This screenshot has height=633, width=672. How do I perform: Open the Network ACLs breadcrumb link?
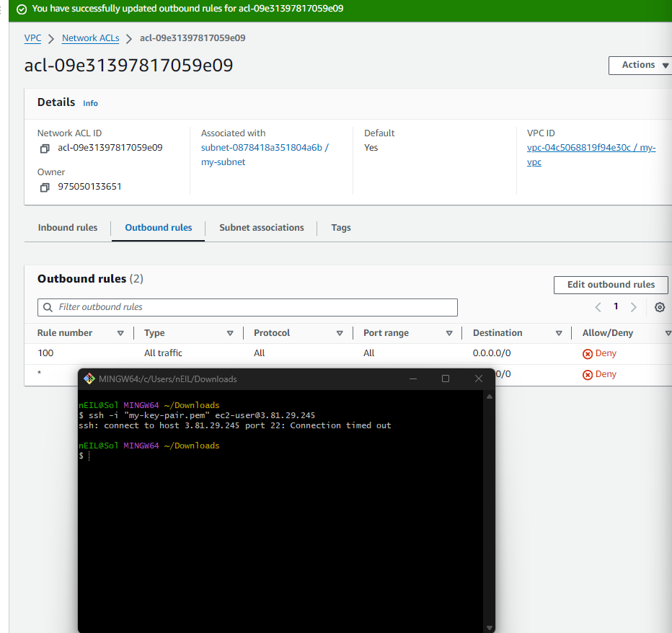[90, 38]
